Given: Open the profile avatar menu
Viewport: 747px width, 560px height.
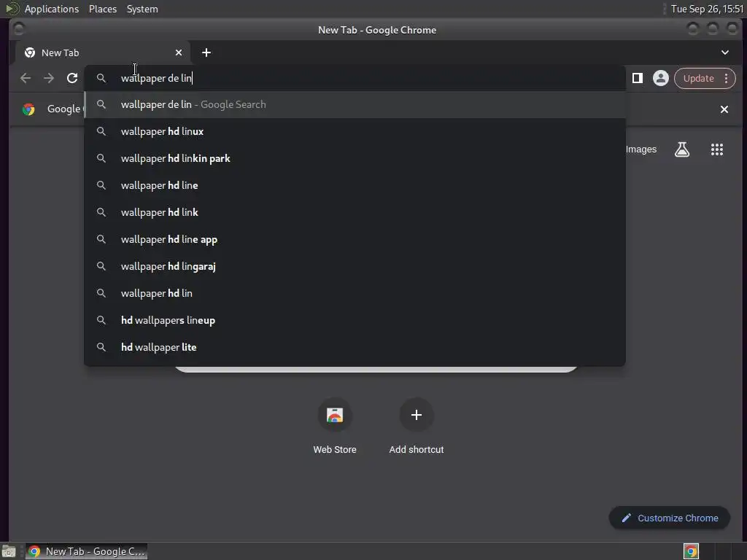Looking at the screenshot, I should pos(661,78).
